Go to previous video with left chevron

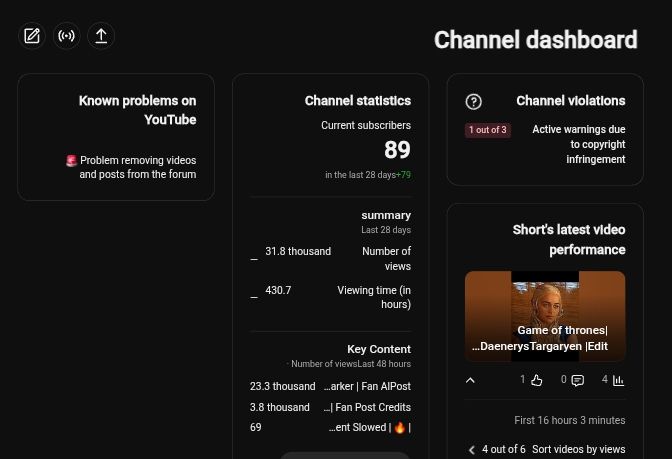tap(472, 450)
